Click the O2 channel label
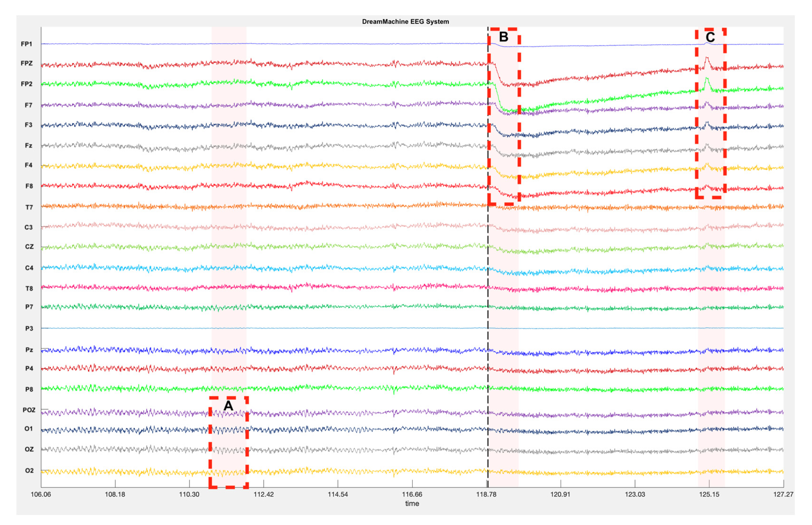The image size is (812, 525). click(29, 470)
